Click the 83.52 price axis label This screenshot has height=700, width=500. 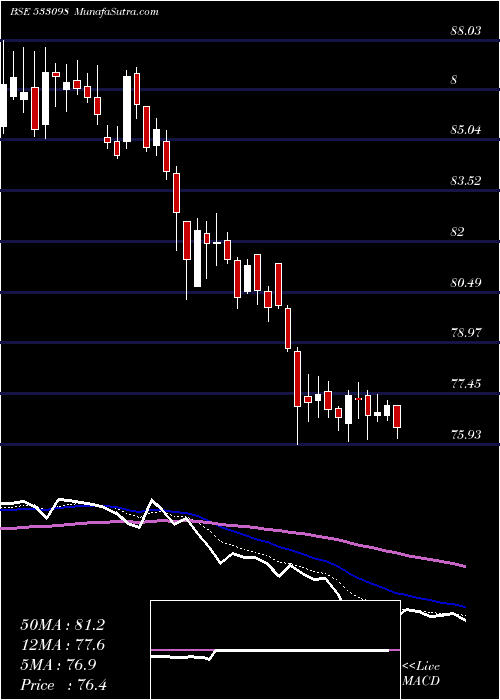[467, 181]
